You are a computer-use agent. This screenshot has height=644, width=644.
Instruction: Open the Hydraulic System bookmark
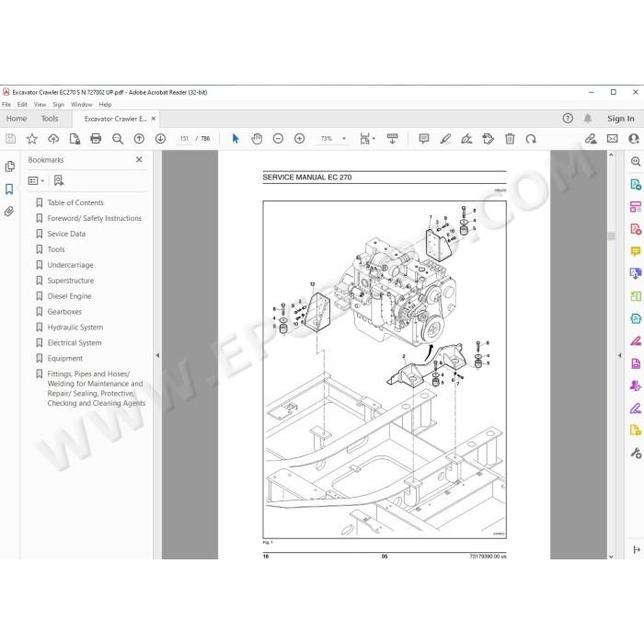(75, 328)
